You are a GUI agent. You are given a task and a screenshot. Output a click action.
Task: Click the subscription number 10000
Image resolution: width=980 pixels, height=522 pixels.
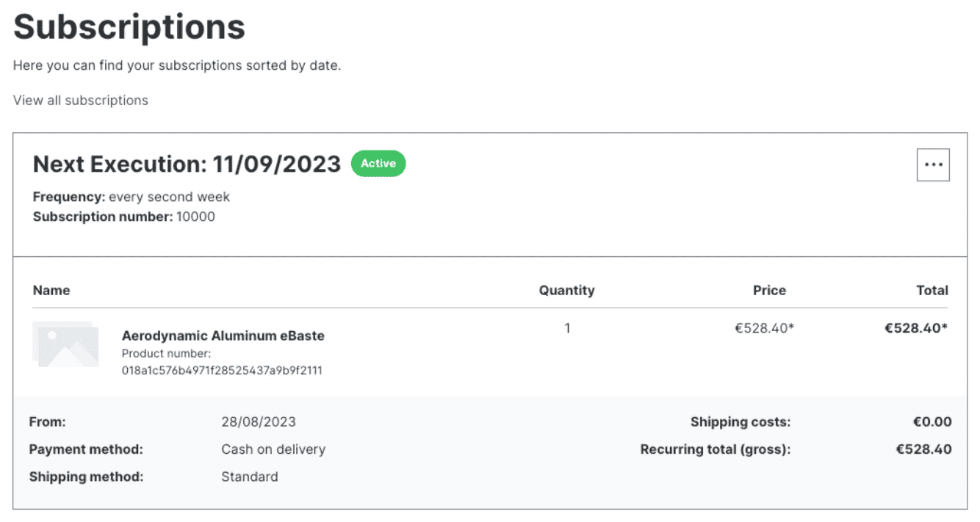(x=195, y=217)
